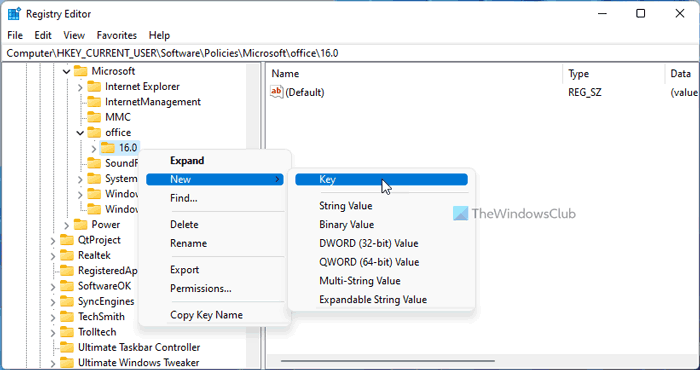Screen dimensions: 700x370
Task: Click the tree pane vertical scrollbar
Action: [253, 216]
